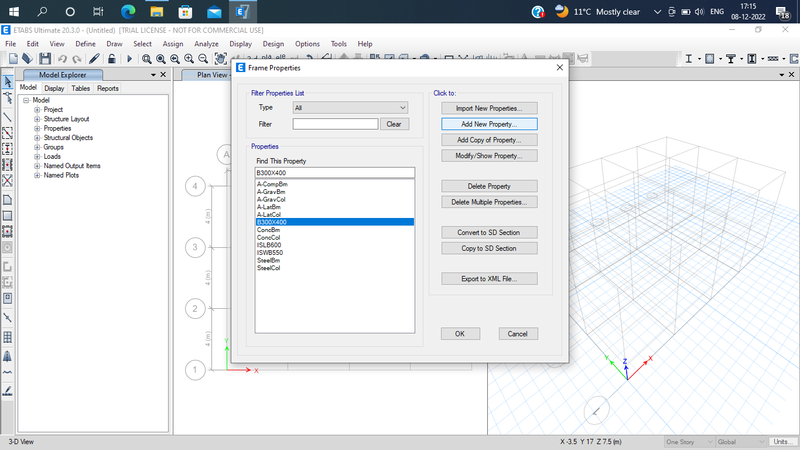Screen dimensions: 800x450
Task: Click Export to XML File button
Action: (489, 279)
